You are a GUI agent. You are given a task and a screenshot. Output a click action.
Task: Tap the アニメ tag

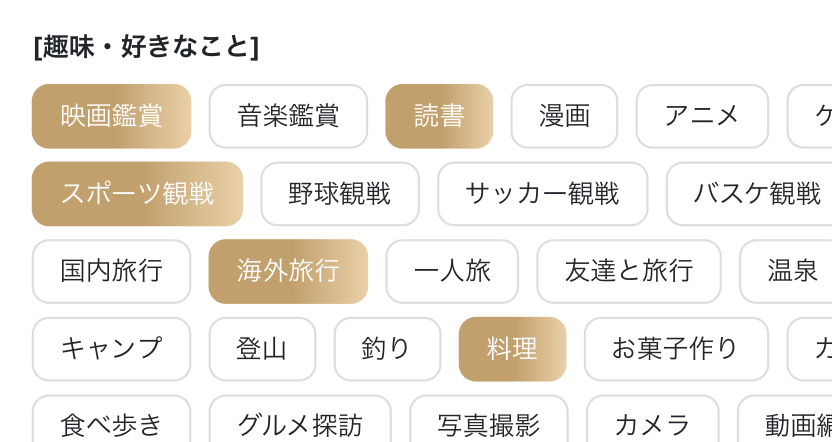click(x=702, y=116)
